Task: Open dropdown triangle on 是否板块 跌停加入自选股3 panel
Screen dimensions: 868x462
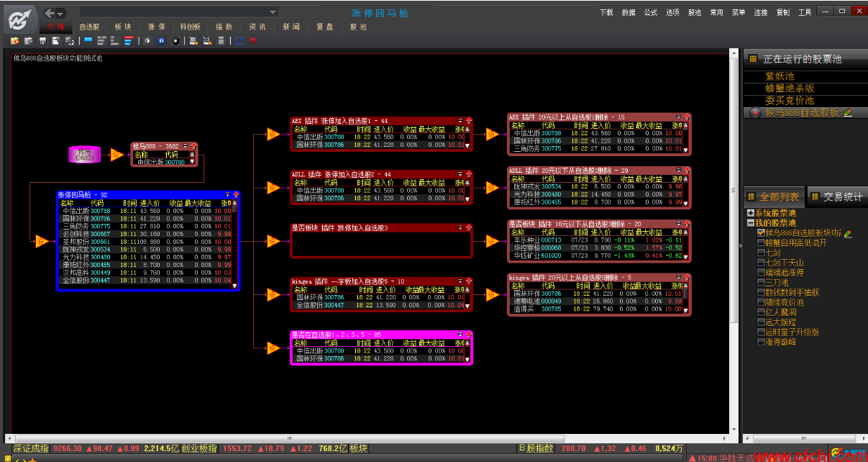Action: [x=461, y=228]
